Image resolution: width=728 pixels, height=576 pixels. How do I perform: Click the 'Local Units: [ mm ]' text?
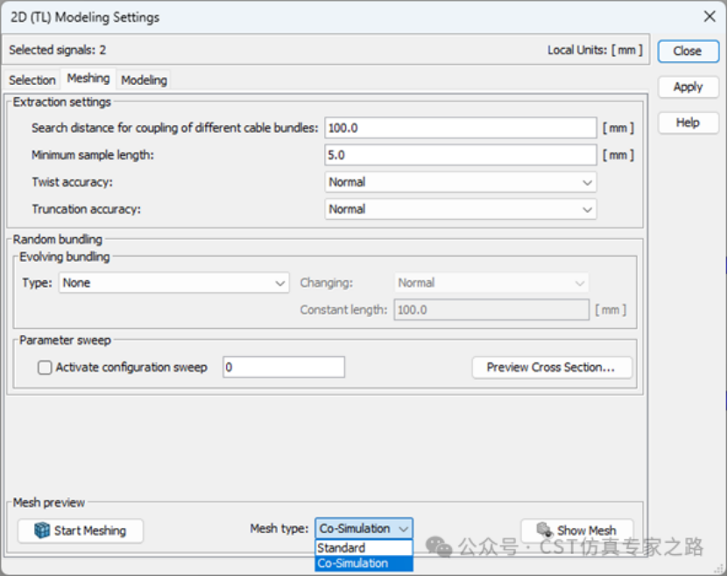click(x=595, y=50)
